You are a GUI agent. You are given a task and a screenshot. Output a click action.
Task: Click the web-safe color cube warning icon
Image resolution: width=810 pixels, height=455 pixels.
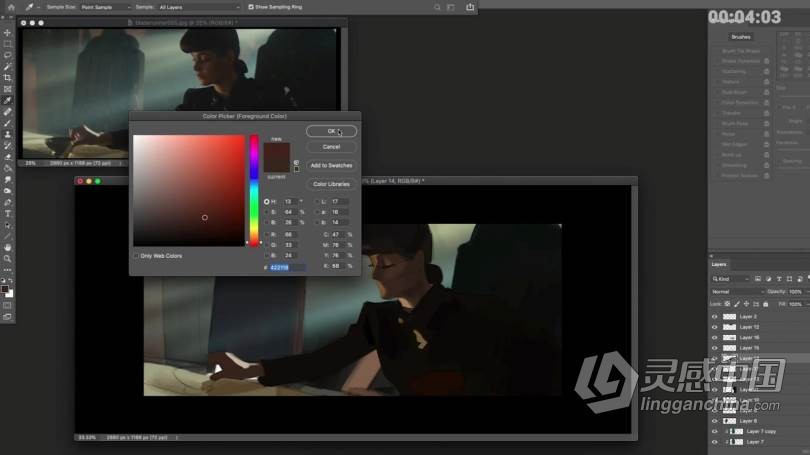tap(296, 163)
